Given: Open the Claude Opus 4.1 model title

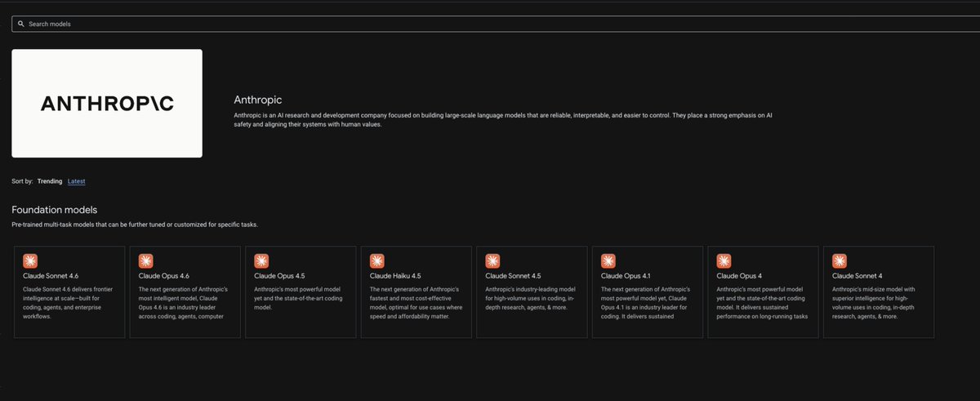Looking at the screenshot, I should click(x=626, y=277).
